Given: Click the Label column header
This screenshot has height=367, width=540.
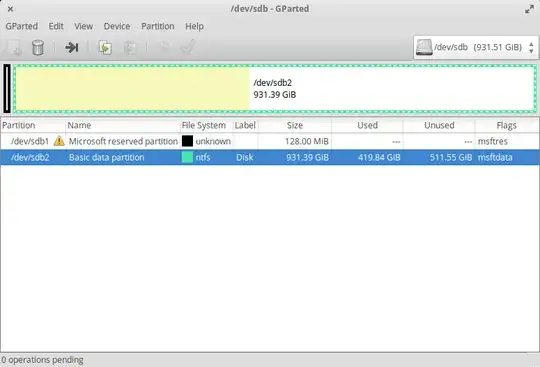Looking at the screenshot, I should click(x=245, y=125).
